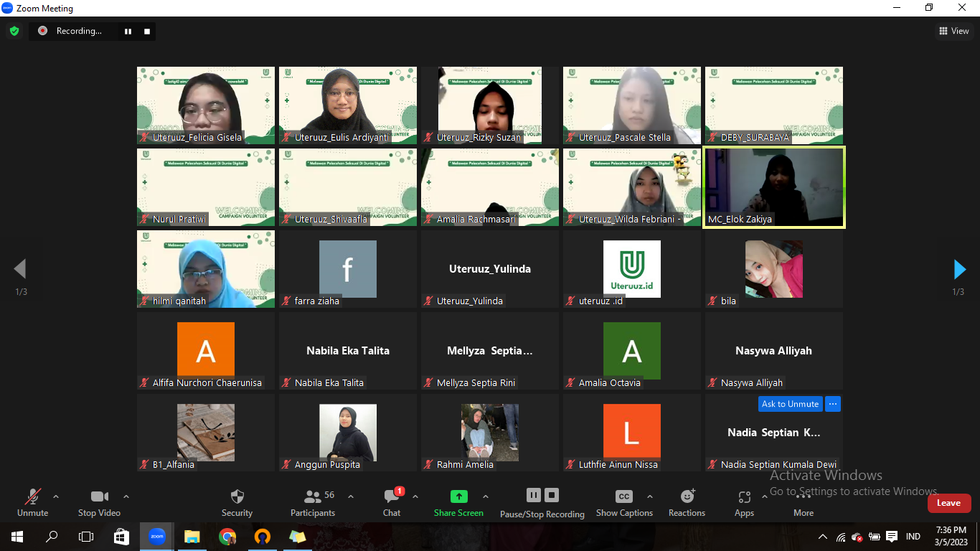Click Zoom icon on Windows taskbar

click(156, 536)
